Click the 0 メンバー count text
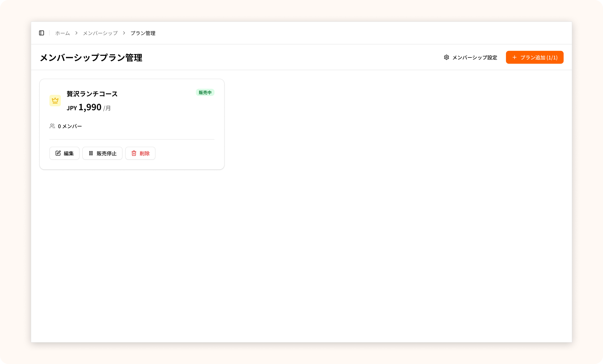 70,126
